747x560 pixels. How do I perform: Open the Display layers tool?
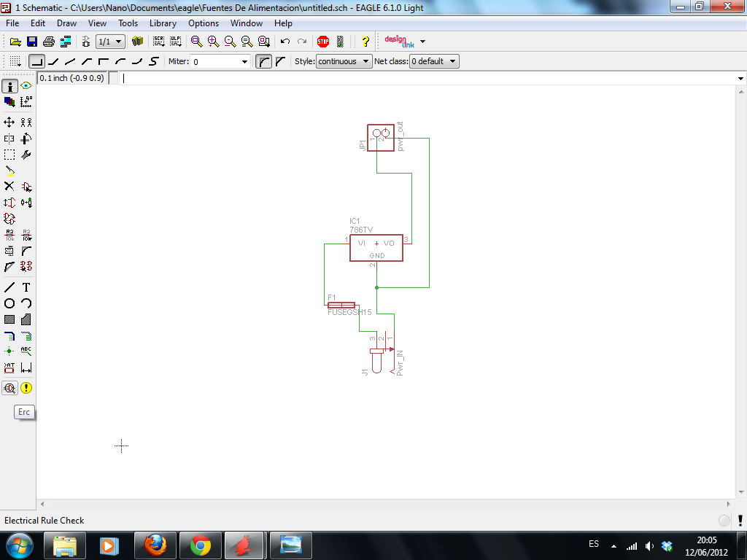[x=9, y=102]
